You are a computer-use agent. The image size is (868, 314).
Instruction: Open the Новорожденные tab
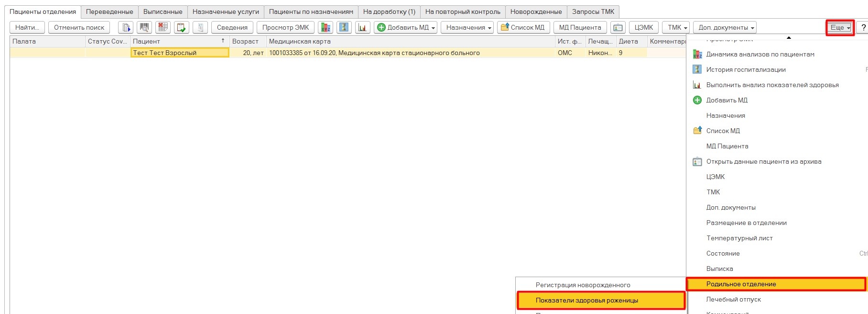(x=536, y=11)
